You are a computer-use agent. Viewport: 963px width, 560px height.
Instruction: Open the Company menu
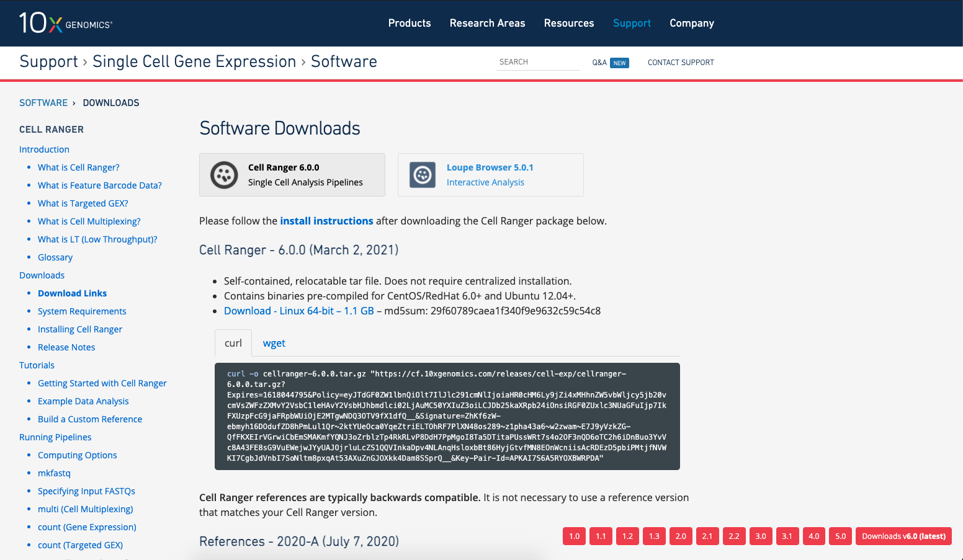tap(692, 23)
